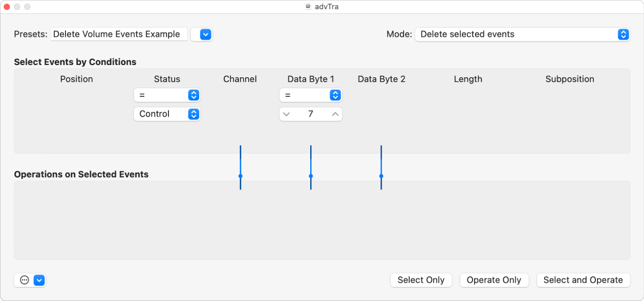644x301 pixels.
Task: Click the Delete Volume Events Example preset field
Action: point(119,34)
